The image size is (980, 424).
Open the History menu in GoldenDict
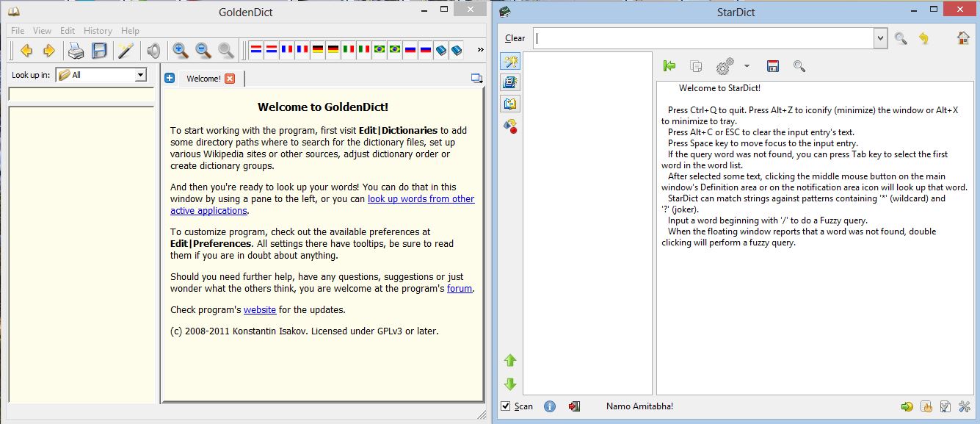[98, 31]
